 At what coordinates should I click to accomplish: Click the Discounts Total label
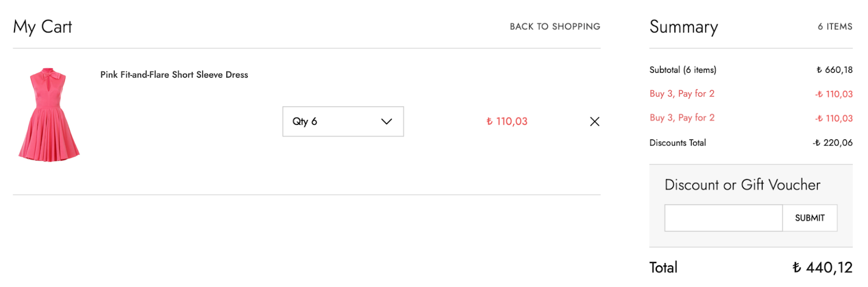(678, 143)
